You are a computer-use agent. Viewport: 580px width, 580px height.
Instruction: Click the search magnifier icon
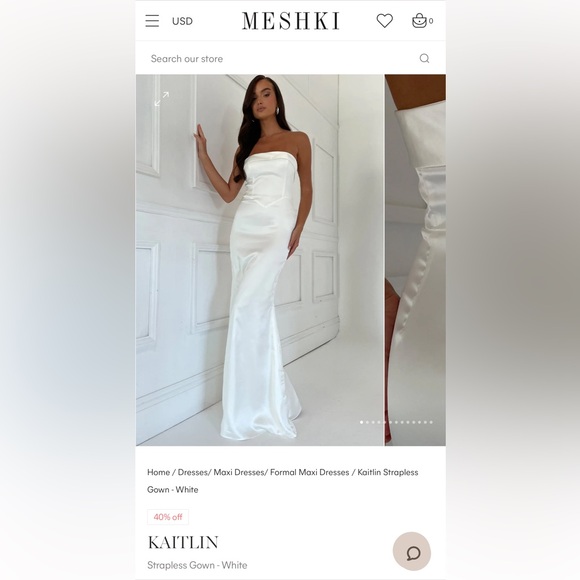[x=424, y=58]
